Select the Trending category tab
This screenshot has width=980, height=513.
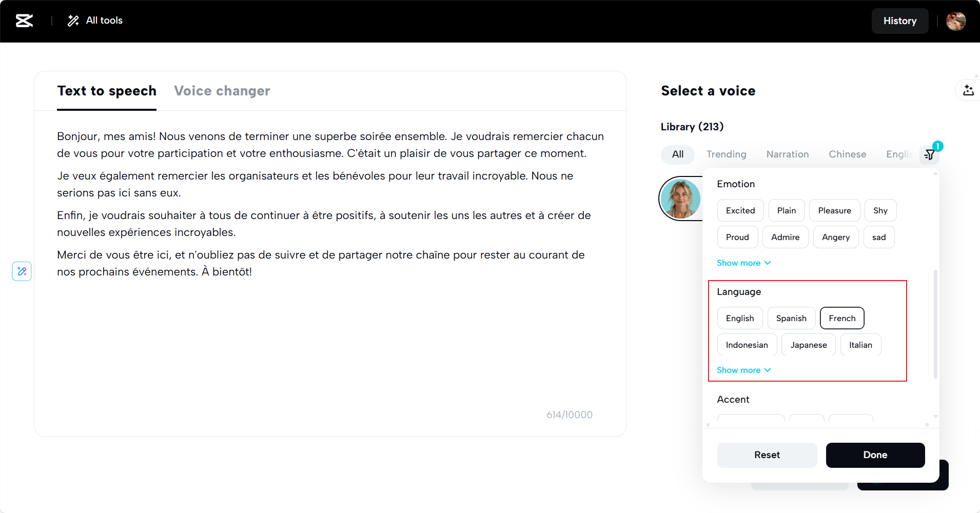pos(726,154)
